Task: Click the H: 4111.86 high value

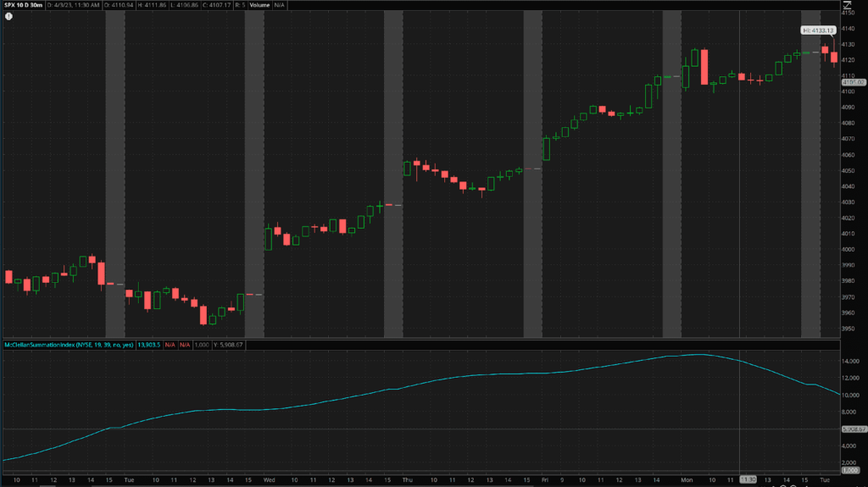Action: 151,5
